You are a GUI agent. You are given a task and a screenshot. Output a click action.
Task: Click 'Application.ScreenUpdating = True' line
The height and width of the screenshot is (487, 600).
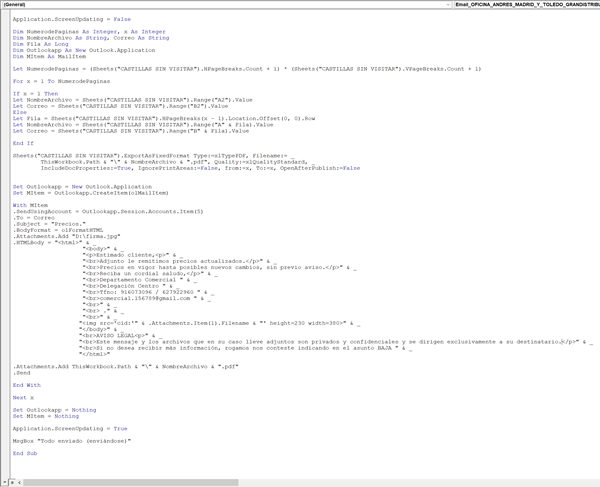[x=70, y=428]
